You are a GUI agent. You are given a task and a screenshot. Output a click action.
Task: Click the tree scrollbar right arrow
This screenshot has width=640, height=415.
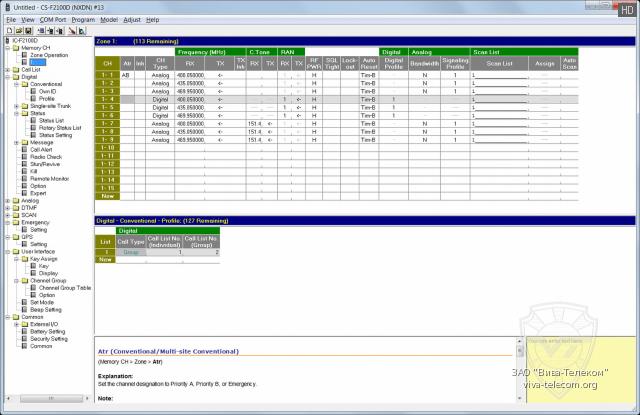pyautogui.click(x=87, y=398)
